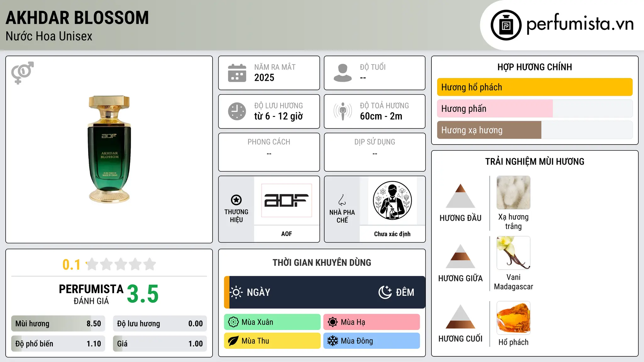Screen dimensions: 644x362
Task: Click the Hương cuối pyramid icon
Action: pyautogui.click(x=460, y=316)
